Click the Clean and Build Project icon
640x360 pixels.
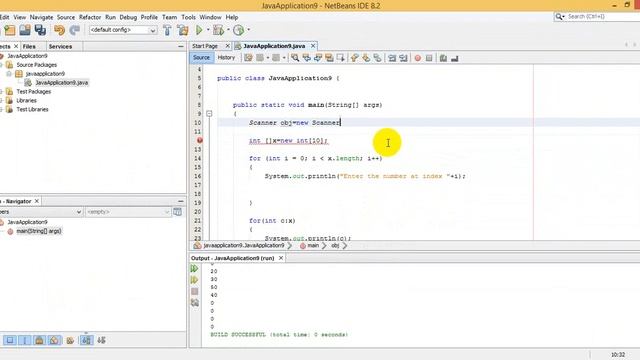coord(183,30)
